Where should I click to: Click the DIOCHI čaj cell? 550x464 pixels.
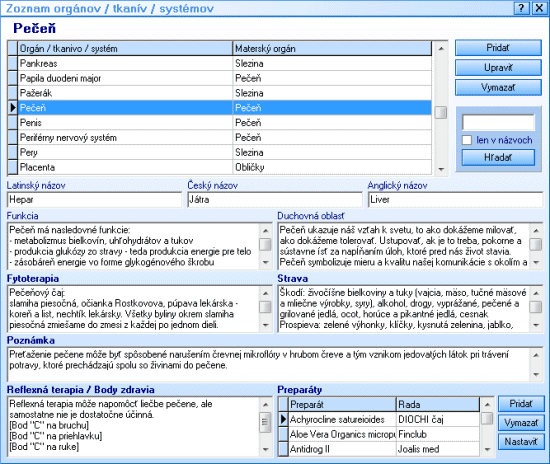(x=438, y=419)
